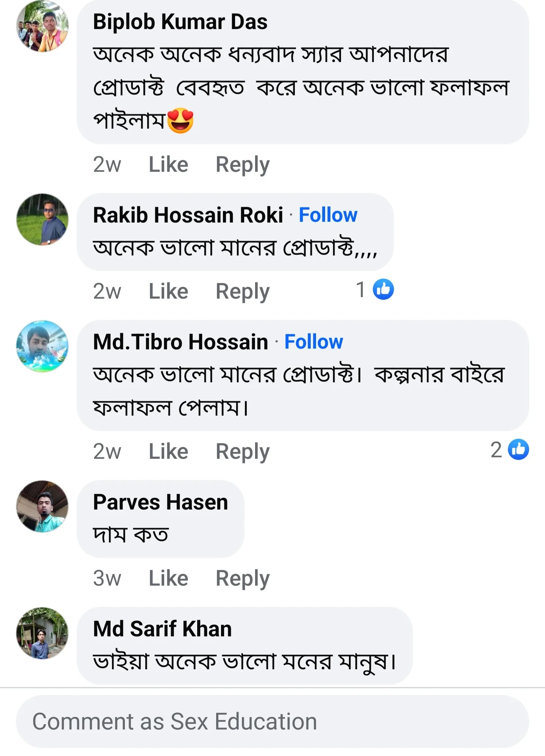This screenshot has height=756, width=545.
Task: Like Rakib Hossain Roki's comment
Action: tap(168, 290)
